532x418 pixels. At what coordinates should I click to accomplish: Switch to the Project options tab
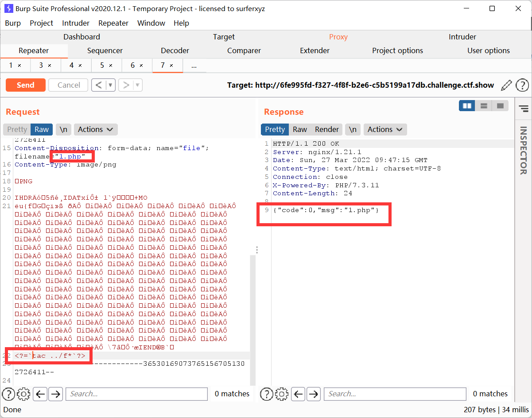point(397,50)
